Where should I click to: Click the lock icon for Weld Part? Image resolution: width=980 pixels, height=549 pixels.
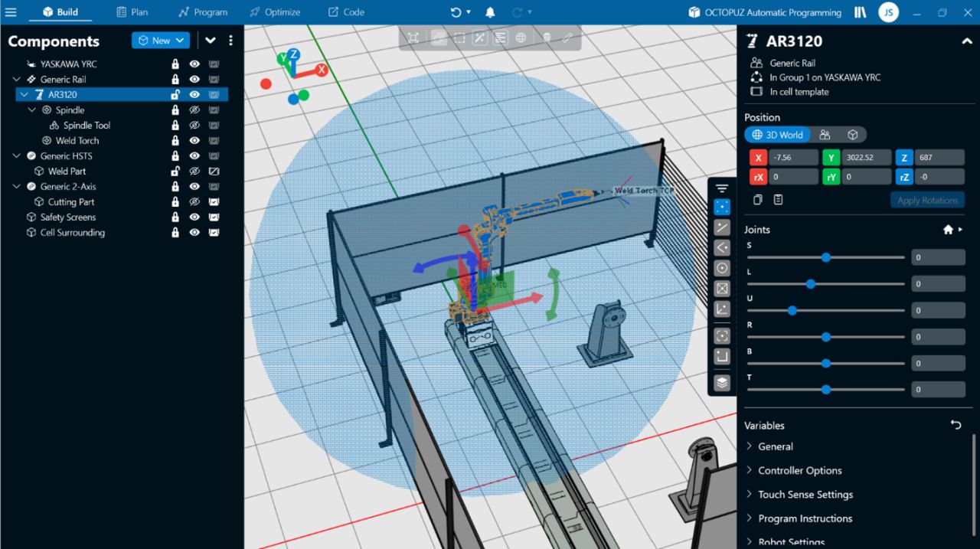point(175,172)
